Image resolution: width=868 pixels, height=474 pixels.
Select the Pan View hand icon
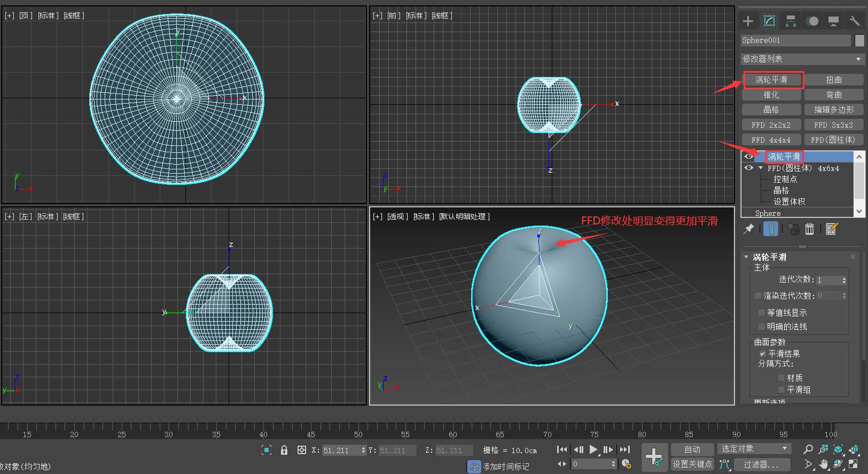pyautogui.click(x=824, y=464)
